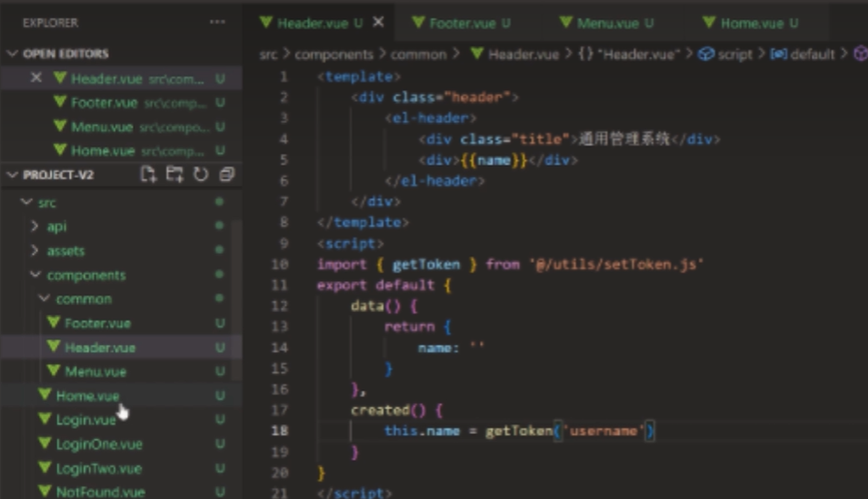The width and height of the screenshot is (868, 499).
Task: Select the Header.vue editor tab
Action: coord(319,22)
